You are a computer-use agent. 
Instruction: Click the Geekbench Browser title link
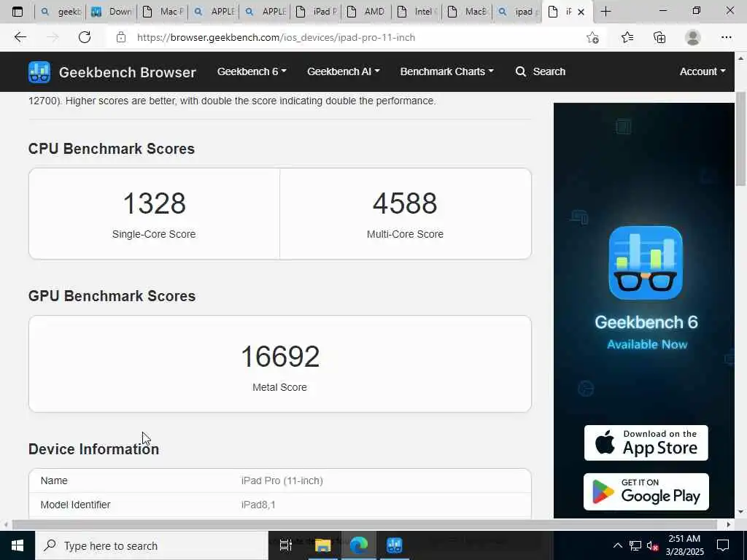point(127,72)
